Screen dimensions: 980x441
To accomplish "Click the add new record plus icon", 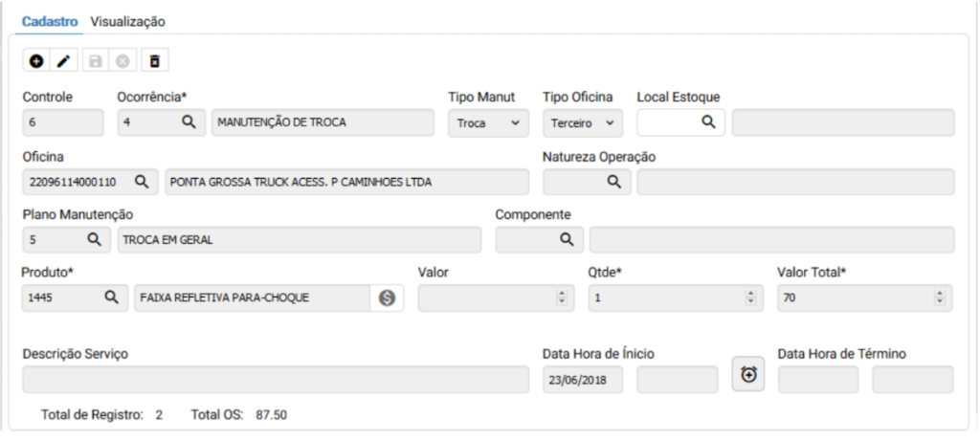I will click(36, 61).
